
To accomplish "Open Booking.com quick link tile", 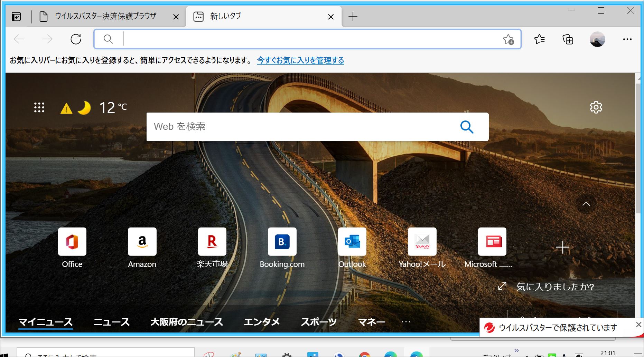I will click(282, 248).
